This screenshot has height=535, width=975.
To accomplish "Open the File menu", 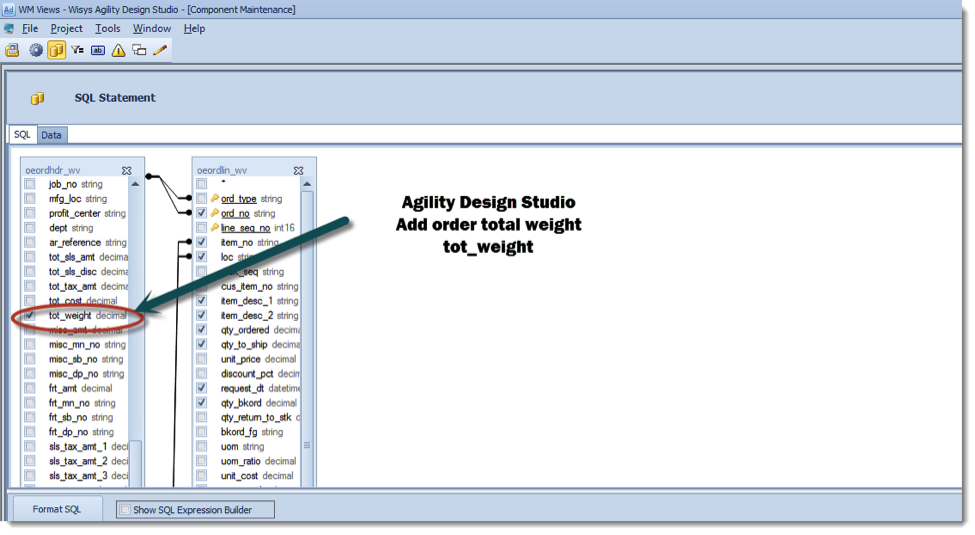I will (30, 29).
